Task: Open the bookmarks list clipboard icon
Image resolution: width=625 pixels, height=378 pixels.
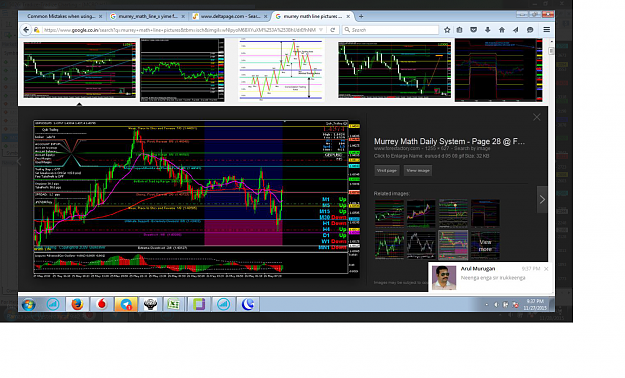Action: click(x=460, y=30)
